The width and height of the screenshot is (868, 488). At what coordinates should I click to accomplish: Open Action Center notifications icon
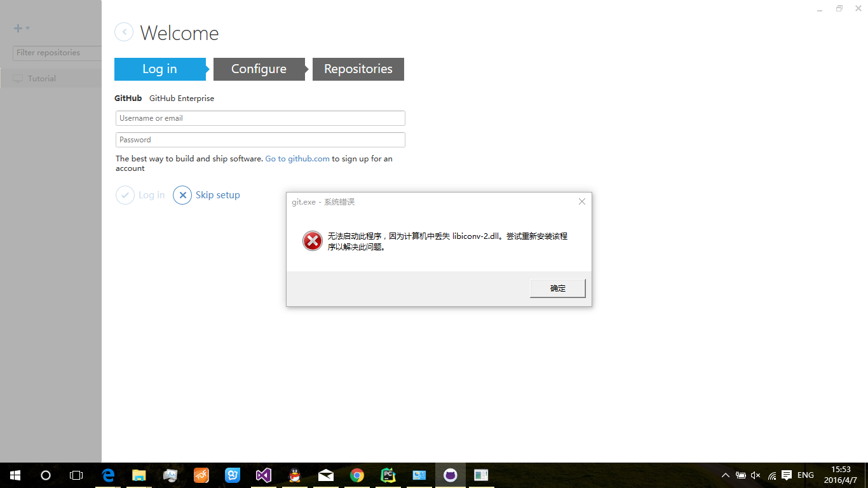tap(787, 475)
